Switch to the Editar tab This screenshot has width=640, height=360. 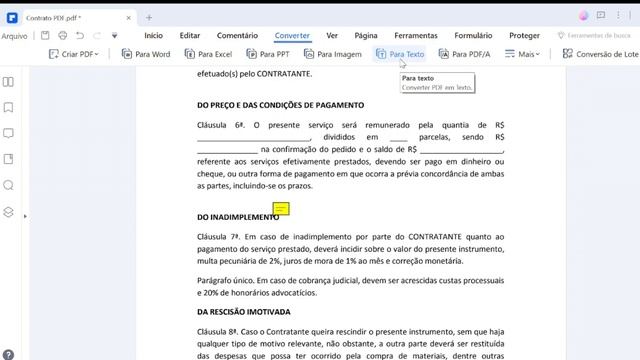point(190,36)
